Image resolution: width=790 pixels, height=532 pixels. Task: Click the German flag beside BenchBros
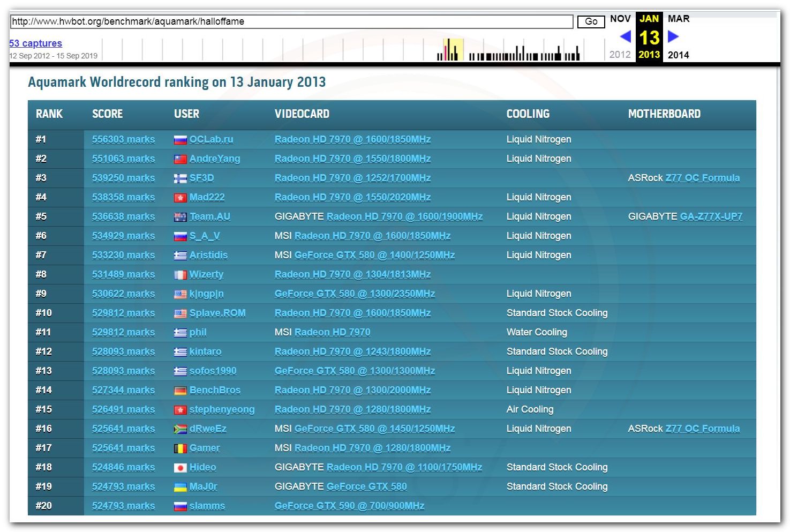click(x=180, y=391)
